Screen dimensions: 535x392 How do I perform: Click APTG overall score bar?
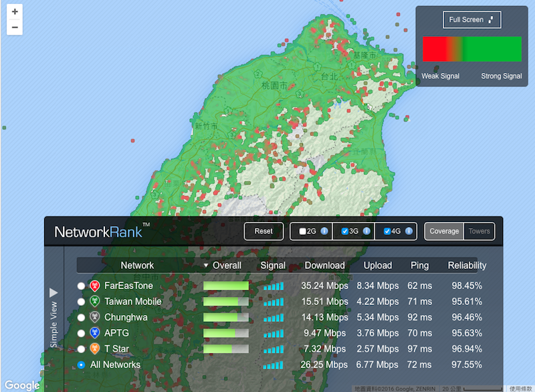pyautogui.click(x=226, y=333)
